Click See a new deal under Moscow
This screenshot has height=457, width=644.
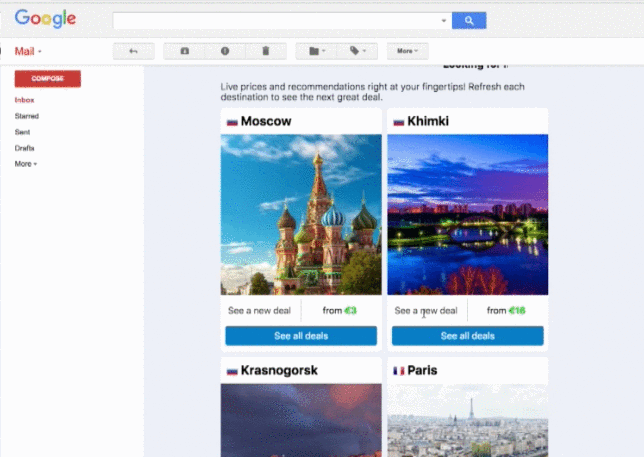coord(259,311)
